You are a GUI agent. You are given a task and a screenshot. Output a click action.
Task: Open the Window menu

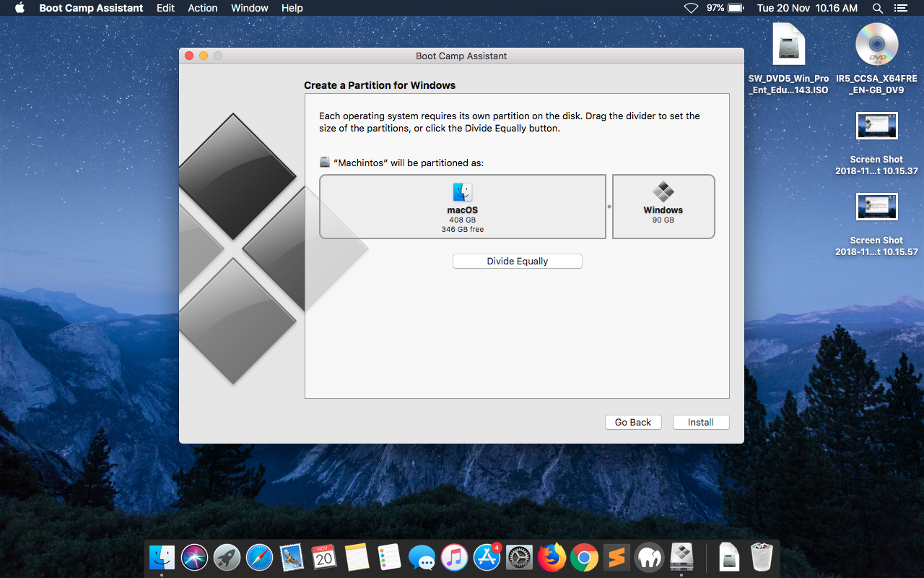click(x=250, y=8)
